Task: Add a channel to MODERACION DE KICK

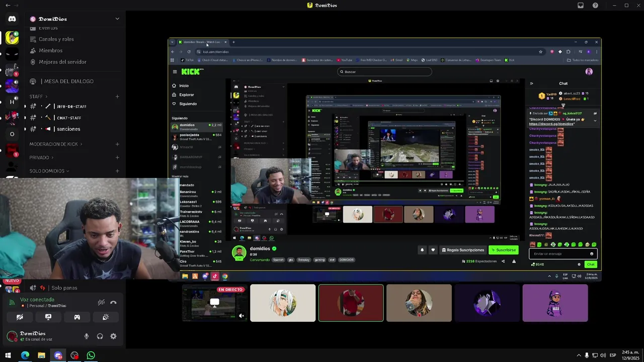Action: coord(117,144)
